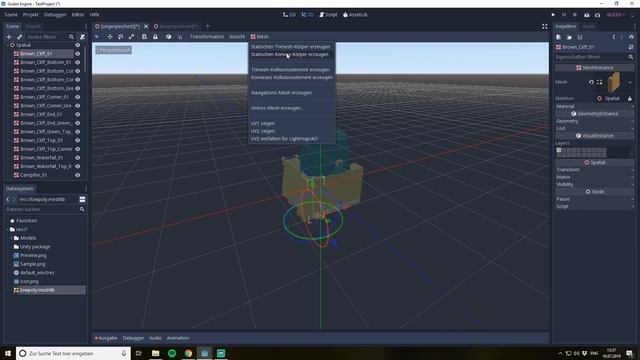Screen dimensions: 640x360
Task: Enable first render layer cell in Layers
Action: point(559,150)
